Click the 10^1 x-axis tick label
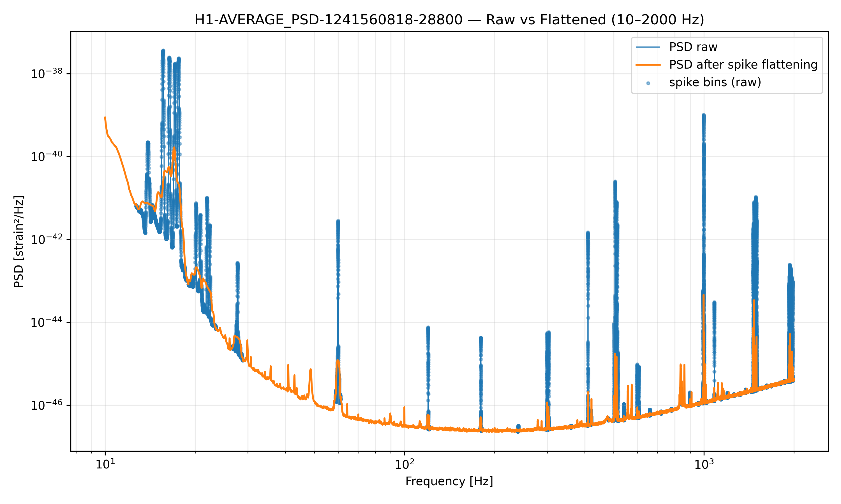This screenshot has width=841, height=504. click(105, 464)
